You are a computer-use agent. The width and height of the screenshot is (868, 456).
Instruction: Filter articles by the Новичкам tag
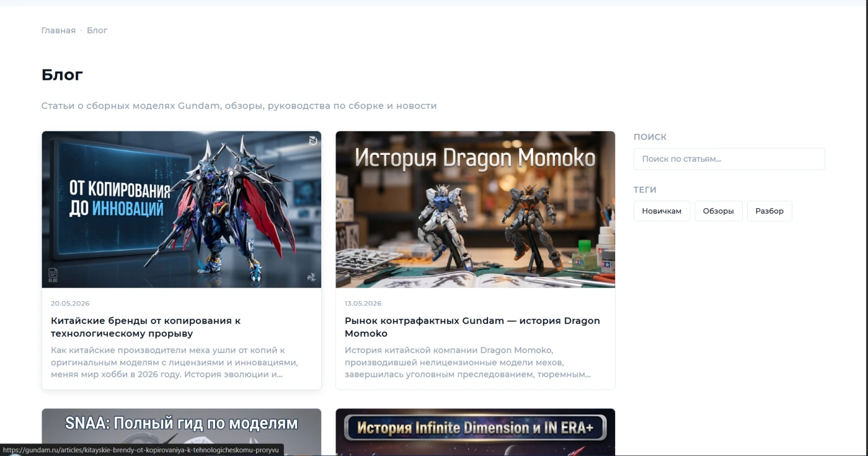coord(662,211)
